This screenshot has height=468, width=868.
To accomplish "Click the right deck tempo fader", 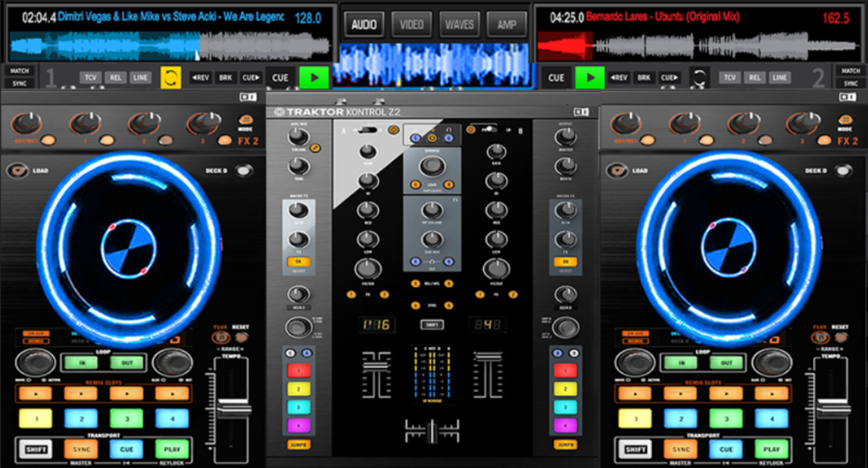I will (x=835, y=409).
